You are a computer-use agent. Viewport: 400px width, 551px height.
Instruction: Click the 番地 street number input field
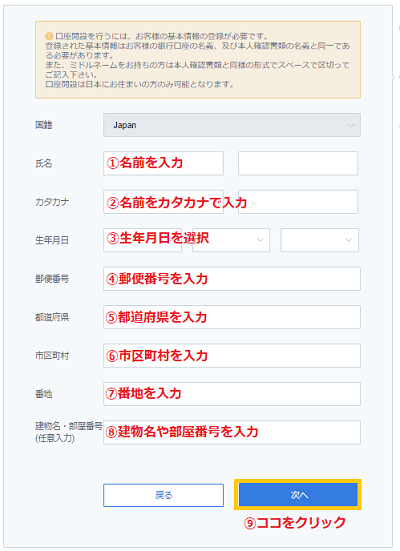232,394
